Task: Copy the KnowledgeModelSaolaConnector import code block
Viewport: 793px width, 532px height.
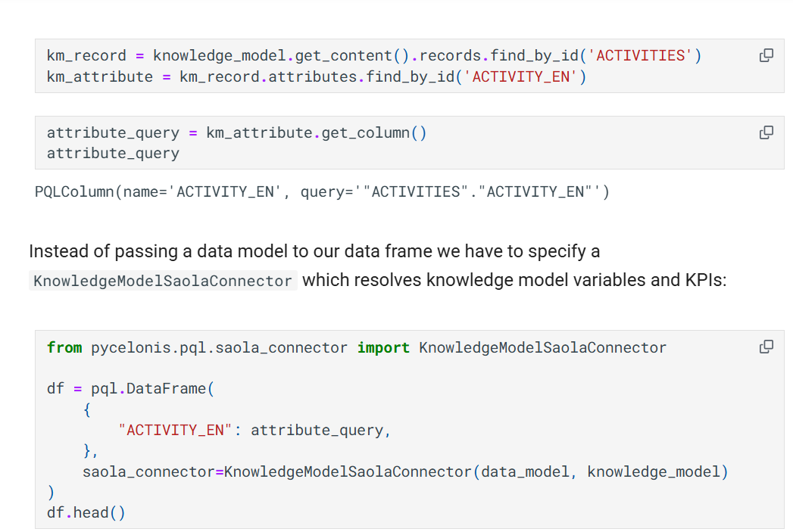Action: [766, 347]
